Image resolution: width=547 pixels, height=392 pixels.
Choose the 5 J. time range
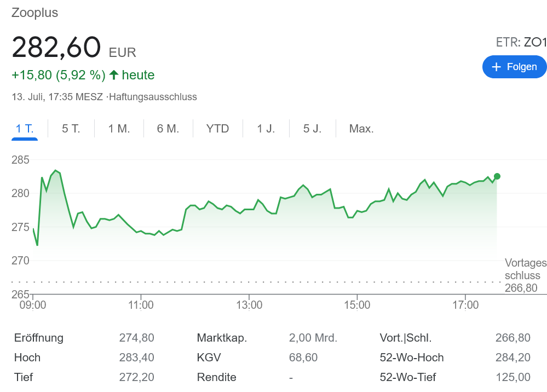click(x=313, y=129)
